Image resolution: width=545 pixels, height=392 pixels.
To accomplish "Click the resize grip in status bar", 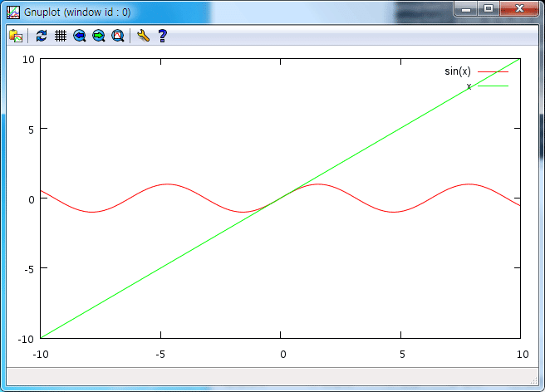I will coord(534,381).
